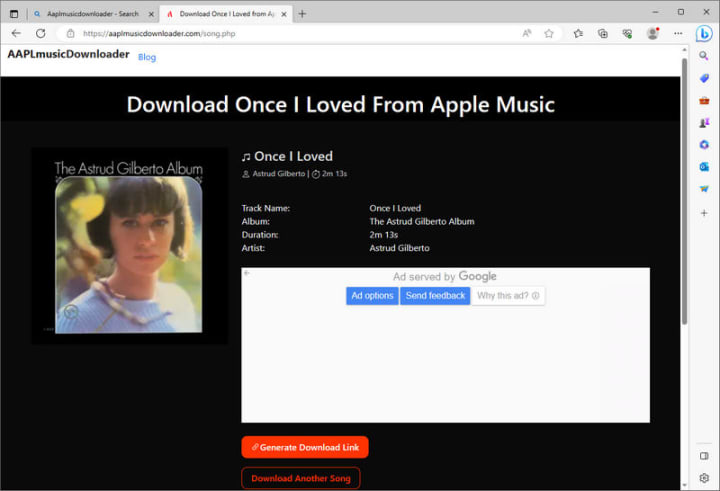Click the ad back arrow icon
The height and width of the screenshot is (491, 720).
click(x=247, y=273)
